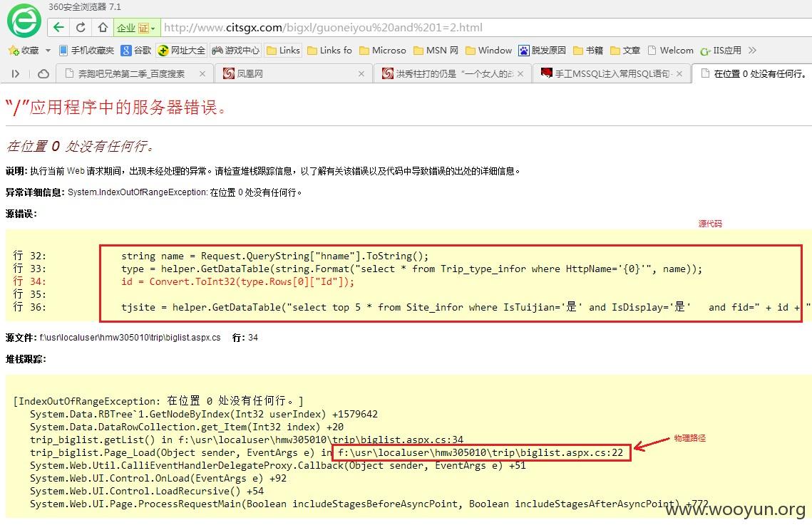Click the "/"应用程序中的服务器错误 heading

pyautogui.click(x=116, y=108)
